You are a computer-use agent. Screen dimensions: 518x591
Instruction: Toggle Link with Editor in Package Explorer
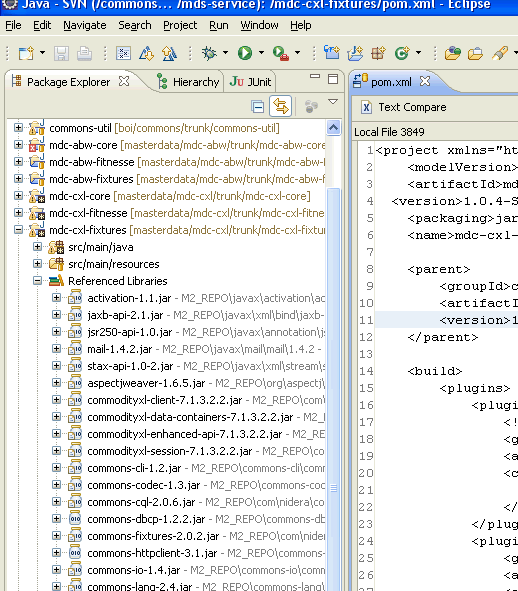pos(280,106)
